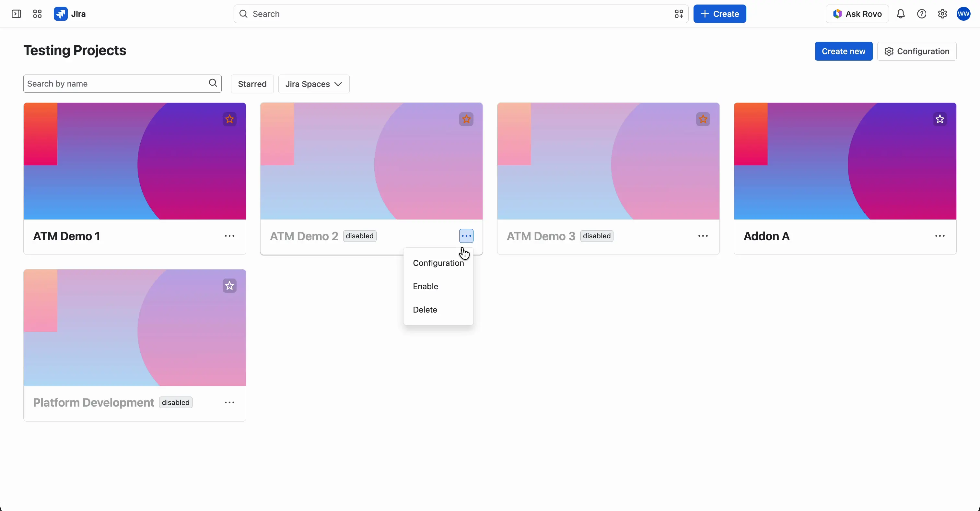980x511 pixels.
Task: Open the ATM Demo 1 card image
Action: pyautogui.click(x=135, y=161)
